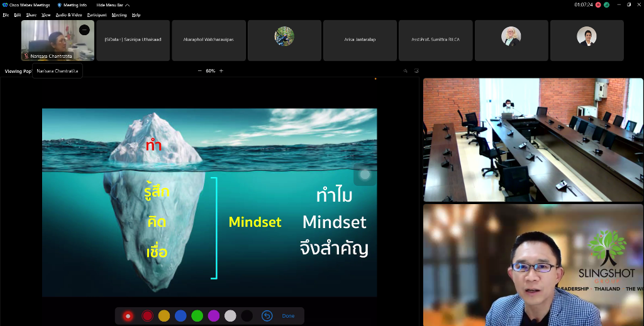Select the purple annotation color

pos(214,316)
